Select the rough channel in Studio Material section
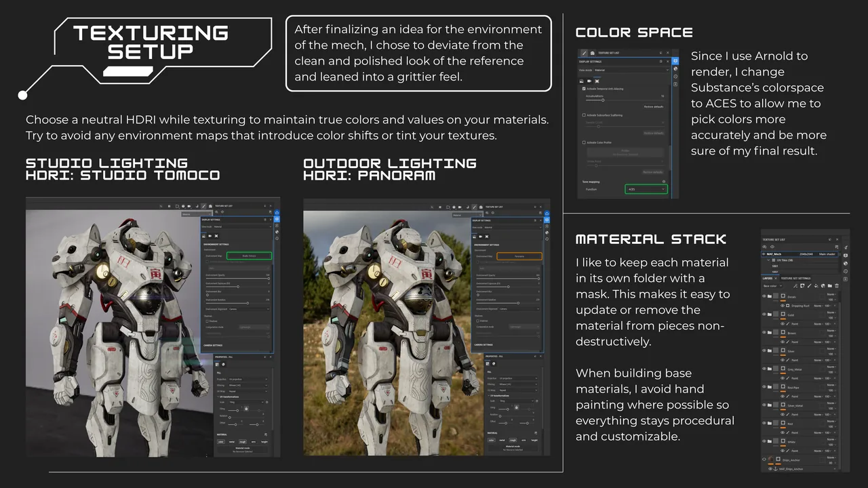The height and width of the screenshot is (488, 868). 243,442
